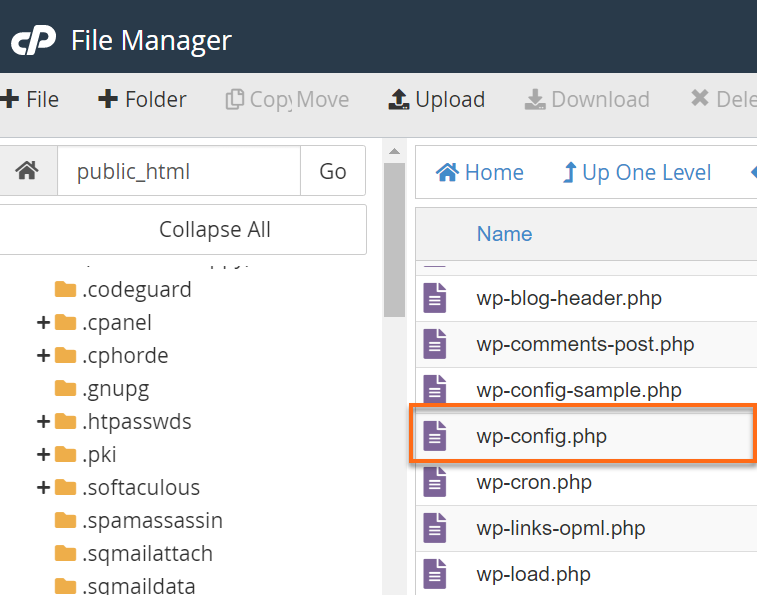757x595 pixels.
Task: Select wp-config.php file name
Action: point(541,437)
